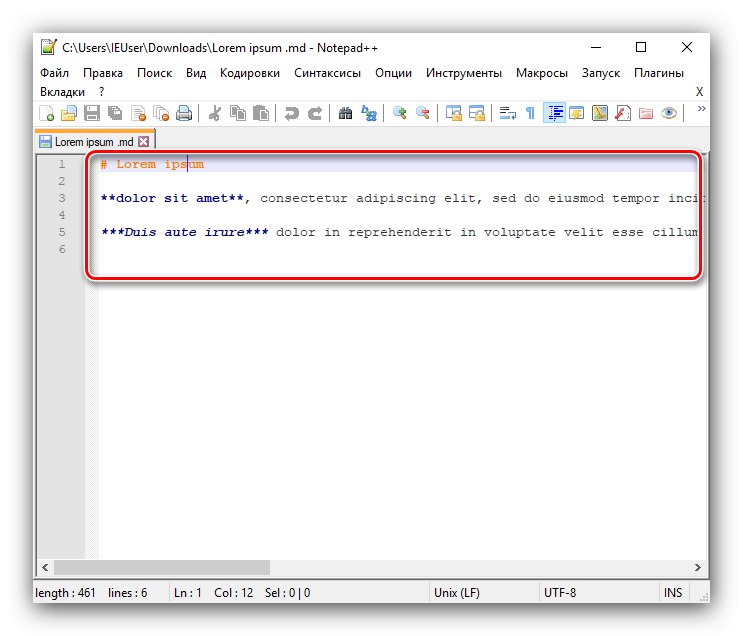The image size is (743, 636).
Task: Open the Кодировки menu
Action: coord(250,73)
